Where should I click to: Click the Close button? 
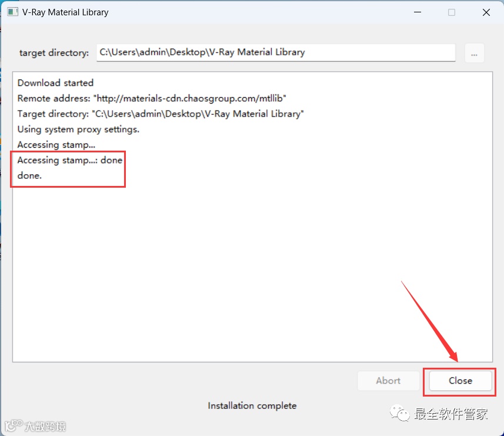(x=460, y=381)
